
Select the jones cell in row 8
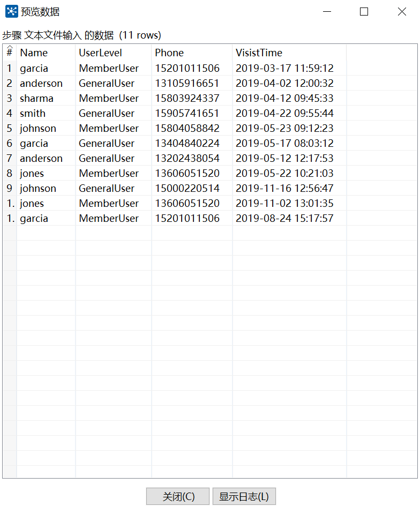[46, 173]
